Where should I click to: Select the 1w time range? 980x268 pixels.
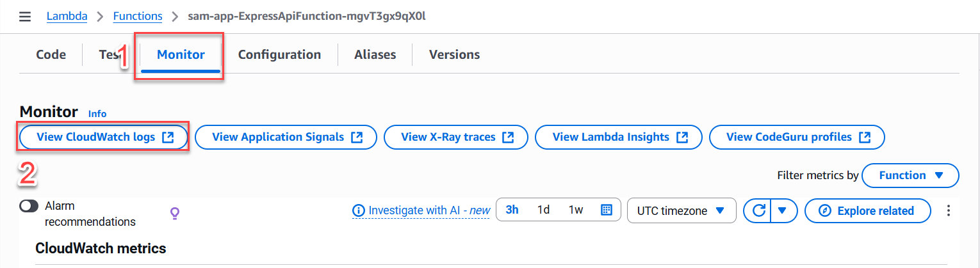576,210
